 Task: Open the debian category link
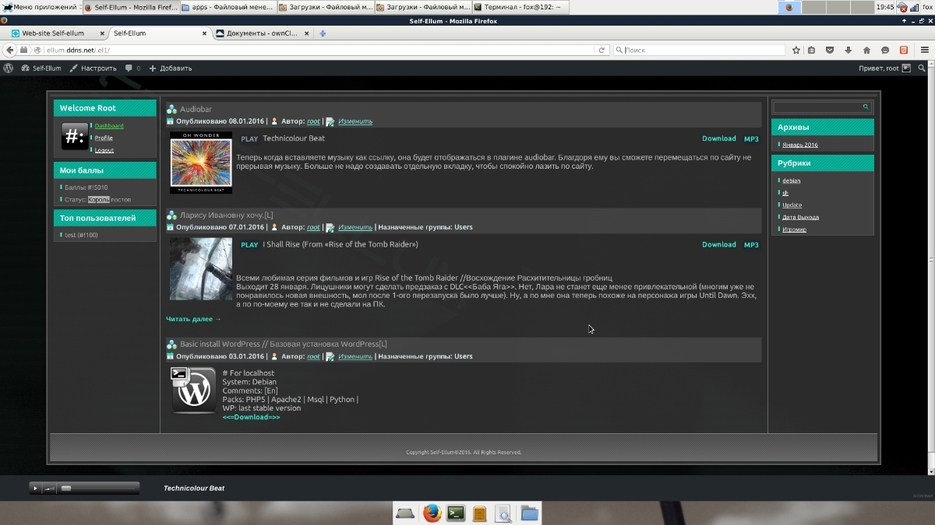[791, 181]
